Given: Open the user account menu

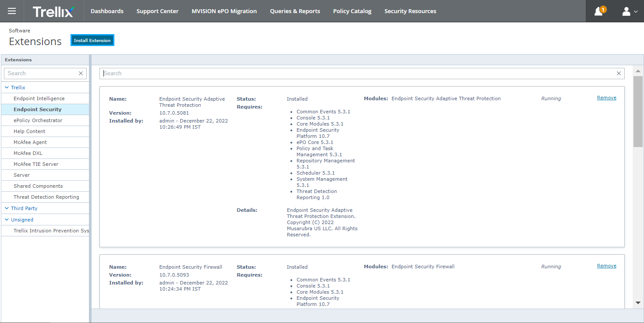Looking at the screenshot, I should 630,11.
